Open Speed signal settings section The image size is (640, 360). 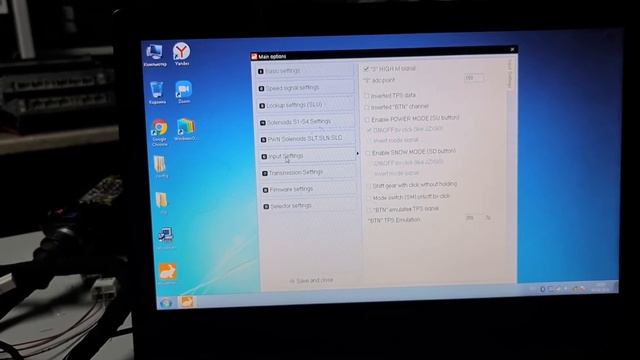(x=306, y=88)
